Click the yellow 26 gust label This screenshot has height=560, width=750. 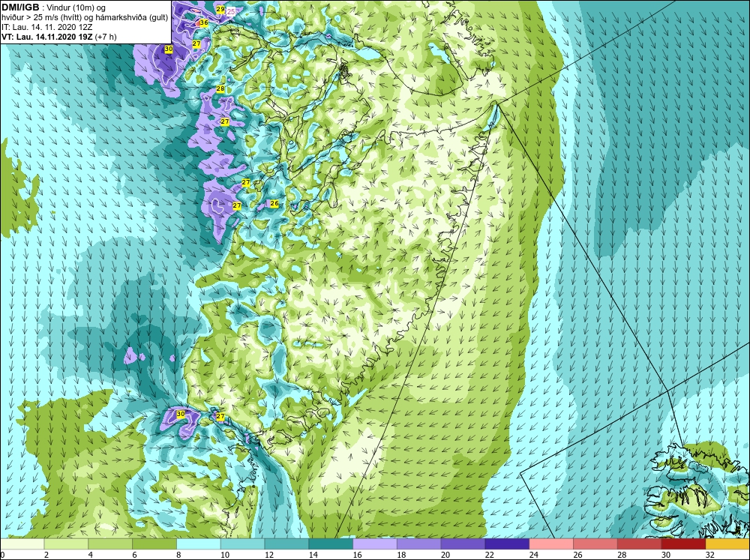pyautogui.click(x=274, y=203)
